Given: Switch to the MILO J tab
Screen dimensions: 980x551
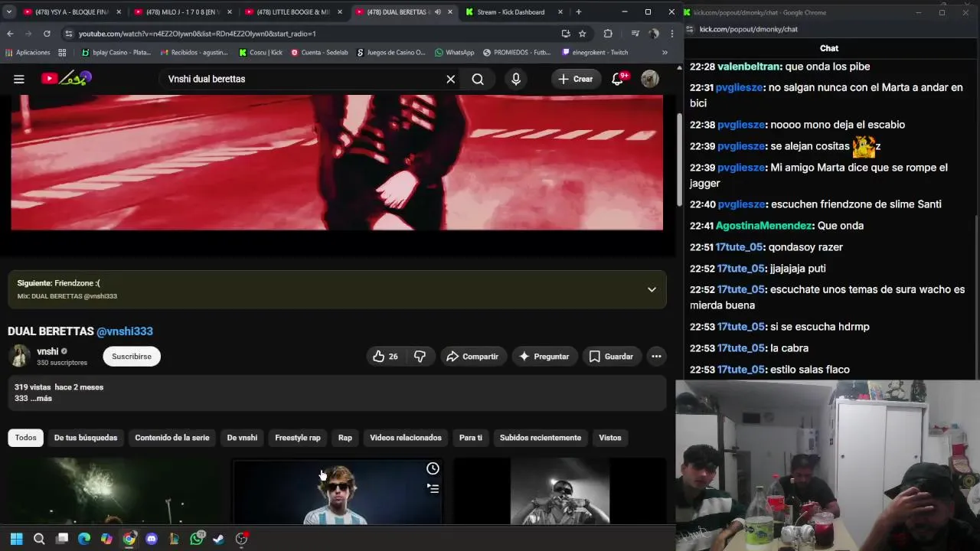Looking at the screenshot, I should [x=182, y=12].
